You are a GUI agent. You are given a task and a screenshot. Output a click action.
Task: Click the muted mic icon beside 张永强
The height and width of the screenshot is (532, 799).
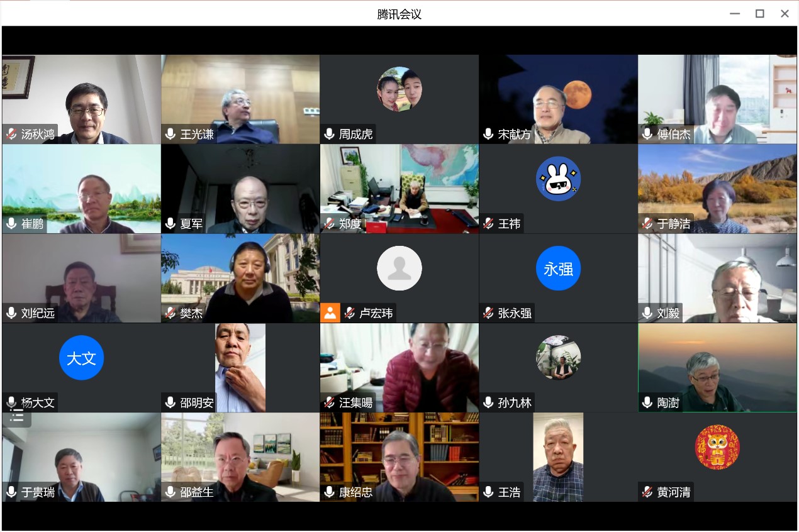pos(488,313)
